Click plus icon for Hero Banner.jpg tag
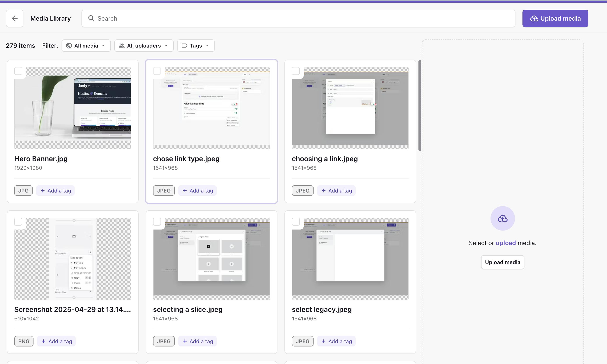The image size is (607, 364). click(x=43, y=191)
